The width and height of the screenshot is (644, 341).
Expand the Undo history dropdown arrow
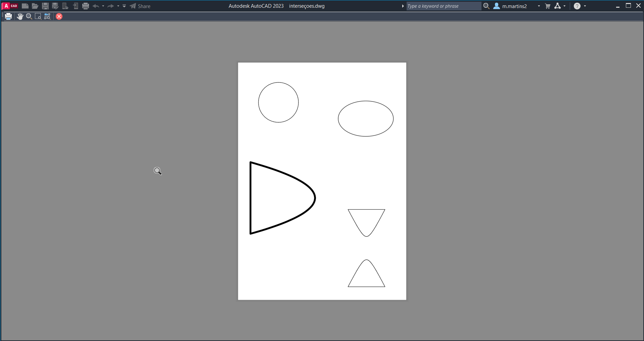pos(103,6)
